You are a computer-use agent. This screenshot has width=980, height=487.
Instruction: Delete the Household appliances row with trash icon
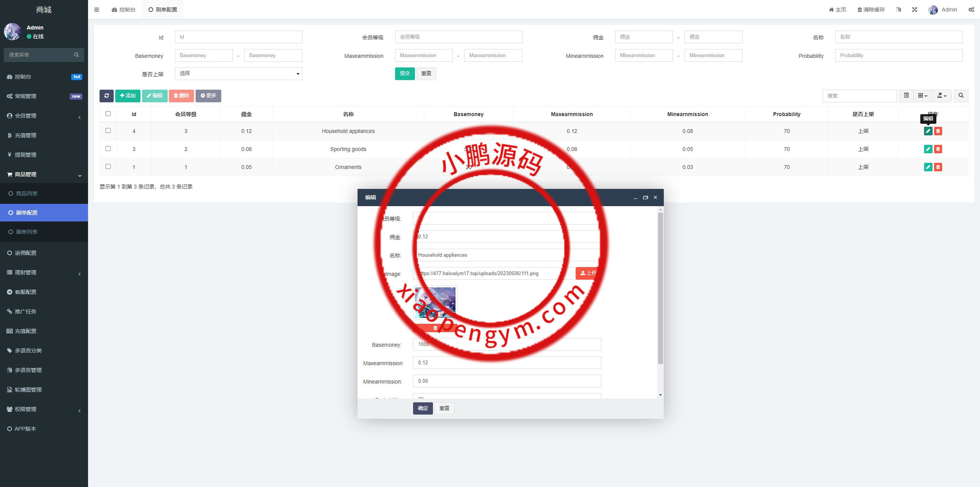pyautogui.click(x=938, y=131)
